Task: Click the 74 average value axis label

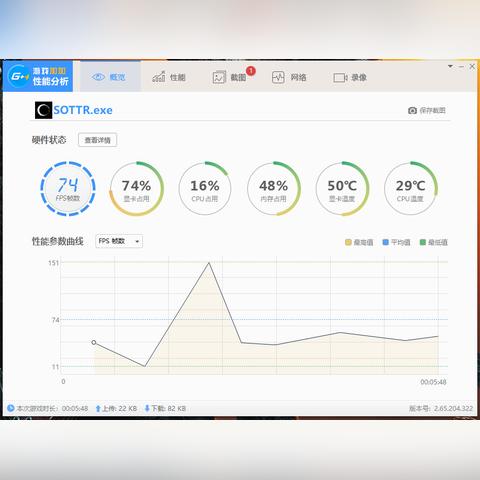Action: coord(55,320)
